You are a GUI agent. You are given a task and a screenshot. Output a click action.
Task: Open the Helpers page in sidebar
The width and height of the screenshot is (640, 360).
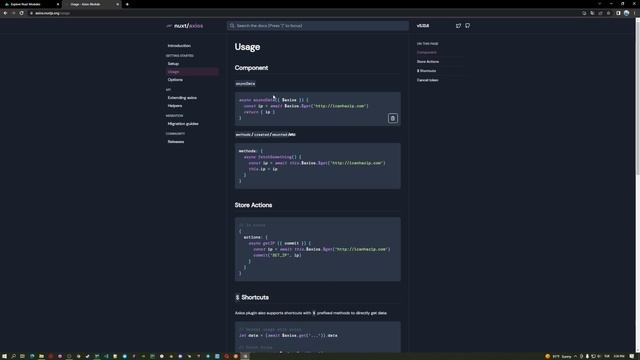click(175, 106)
